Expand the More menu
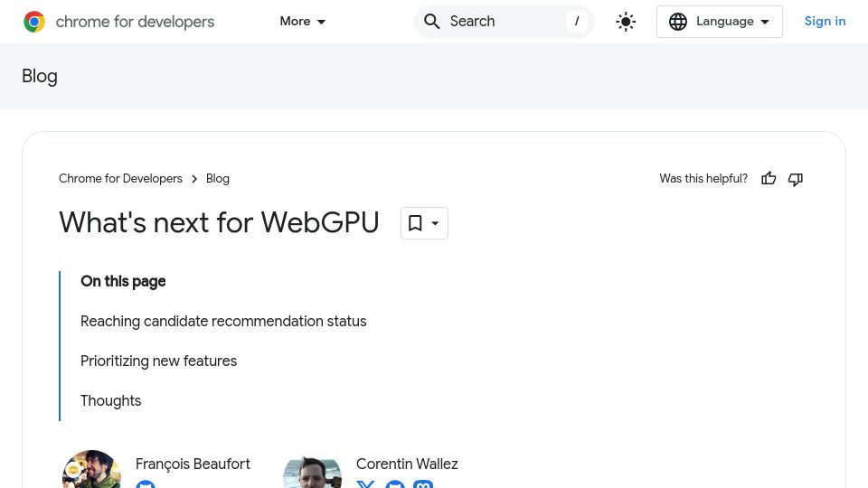The width and height of the screenshot is (868, 488). click(302, 22)
